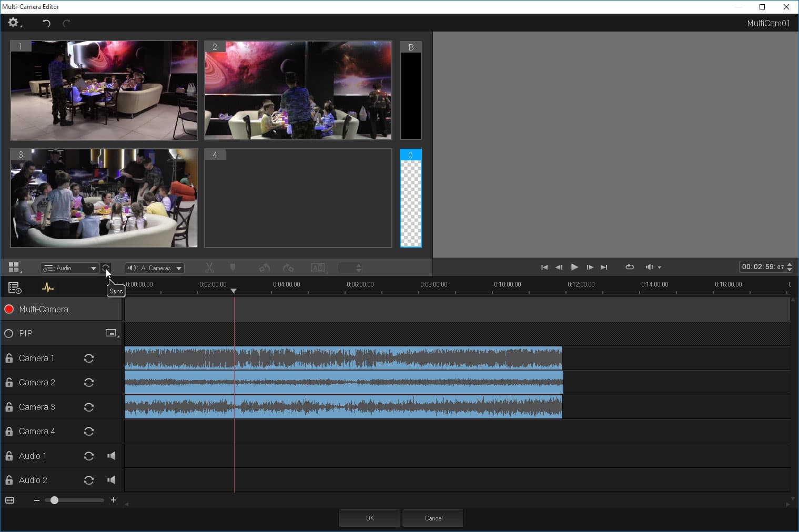Click the timeline zoom slider handle
799x532 pixels.
[x=54, y=500]
